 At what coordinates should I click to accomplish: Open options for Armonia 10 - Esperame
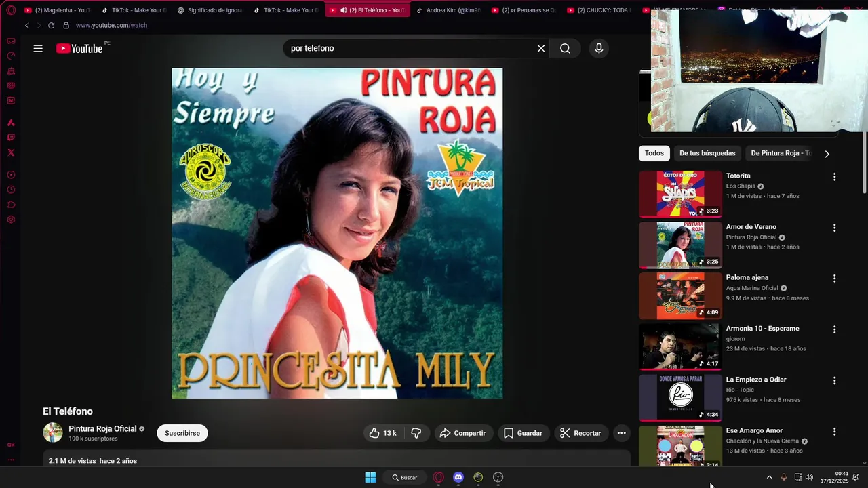point(834,329)
